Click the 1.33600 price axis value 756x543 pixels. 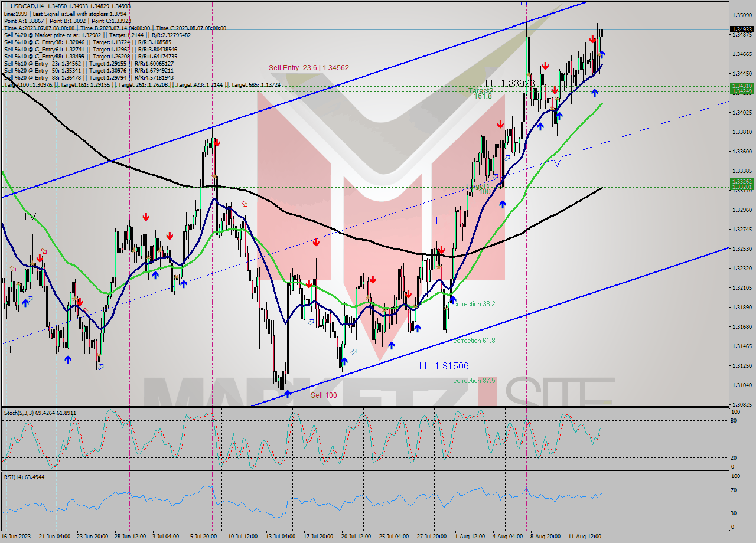(x=741, y=151)
